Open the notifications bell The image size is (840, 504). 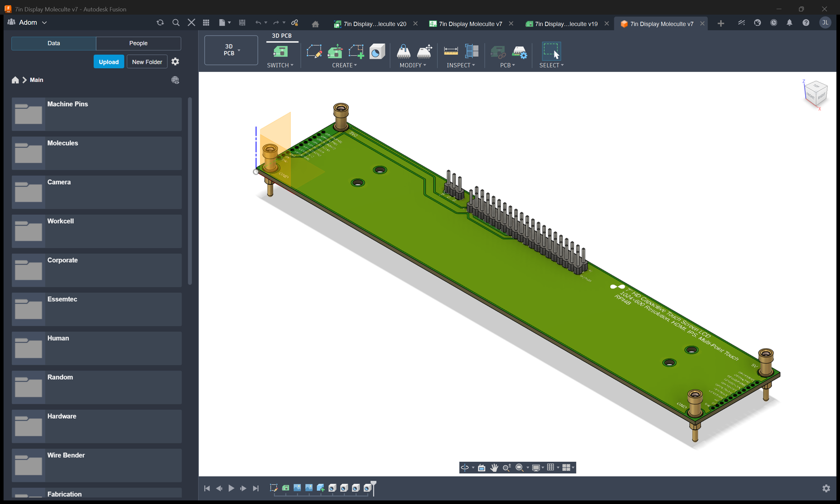point(789,22)
